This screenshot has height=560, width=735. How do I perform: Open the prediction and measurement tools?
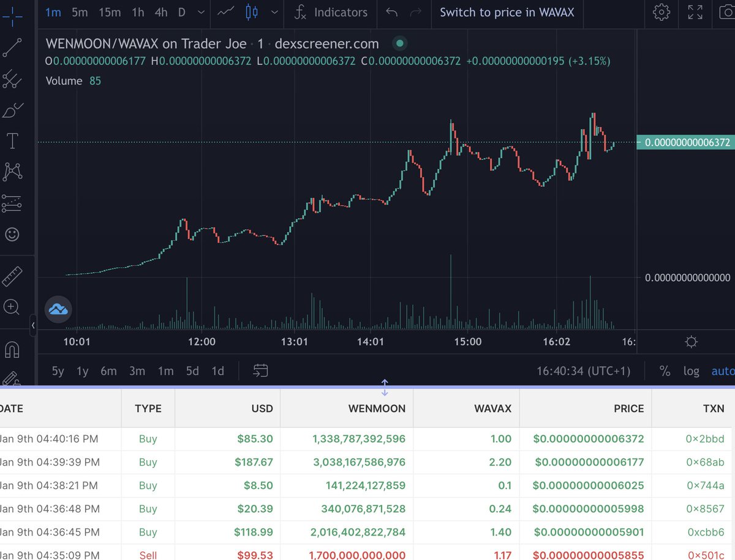[x=12, y=203]
